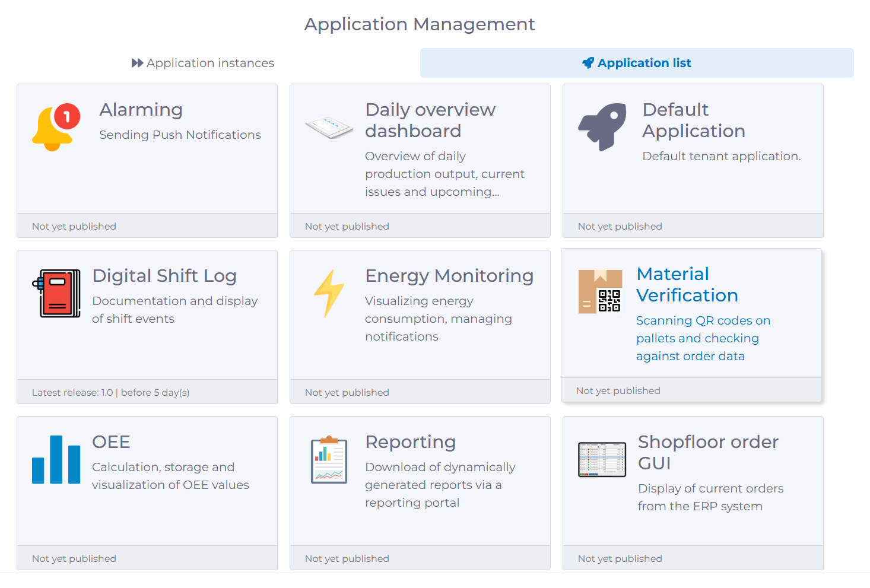The width and height of the screenshot is (870, 588).
Task: Click the Shopfloor order GUI table icon
Action: click(x=602, y=459)
